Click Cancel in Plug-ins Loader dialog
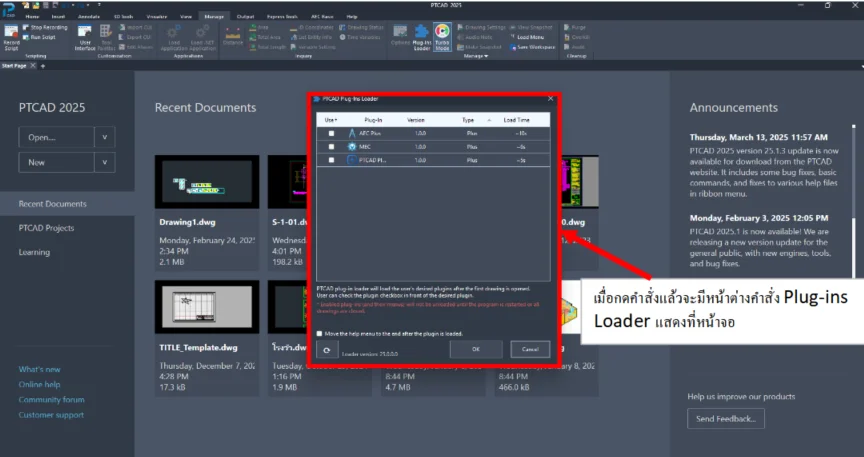Screen dimensions: 864x457 point(530,350)
